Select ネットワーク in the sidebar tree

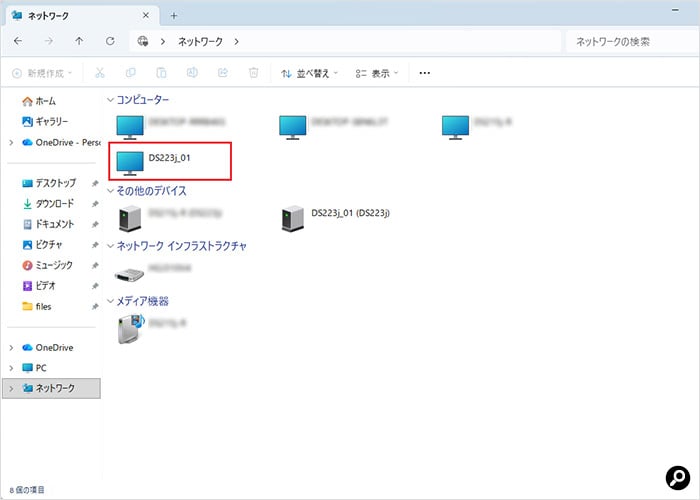[51, 388]
